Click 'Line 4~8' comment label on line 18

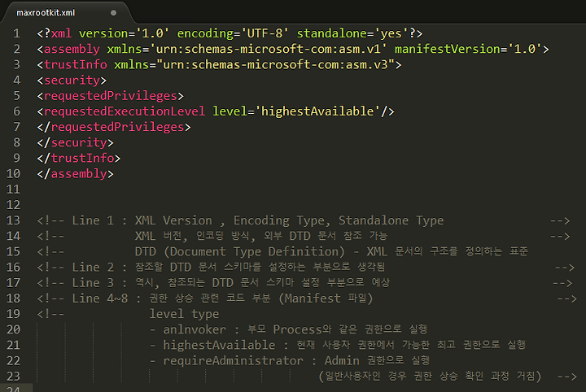point(100,298)
